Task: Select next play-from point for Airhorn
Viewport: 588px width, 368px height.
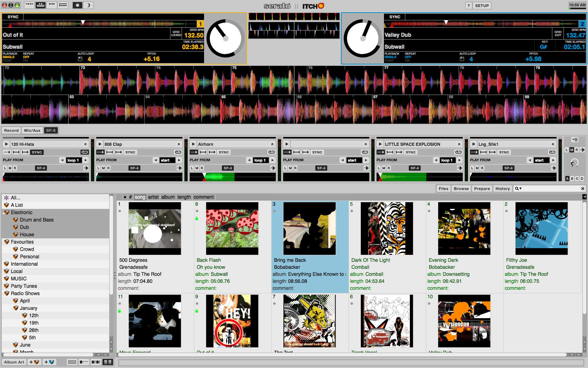Action: 272,160
